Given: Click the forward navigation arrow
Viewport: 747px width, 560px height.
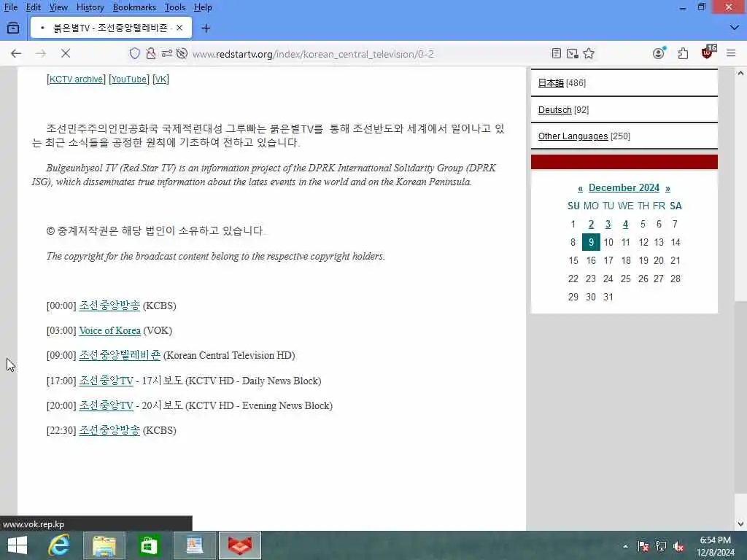Looking at the screenshot, I should pyautogui.click(x=41, y=53).
